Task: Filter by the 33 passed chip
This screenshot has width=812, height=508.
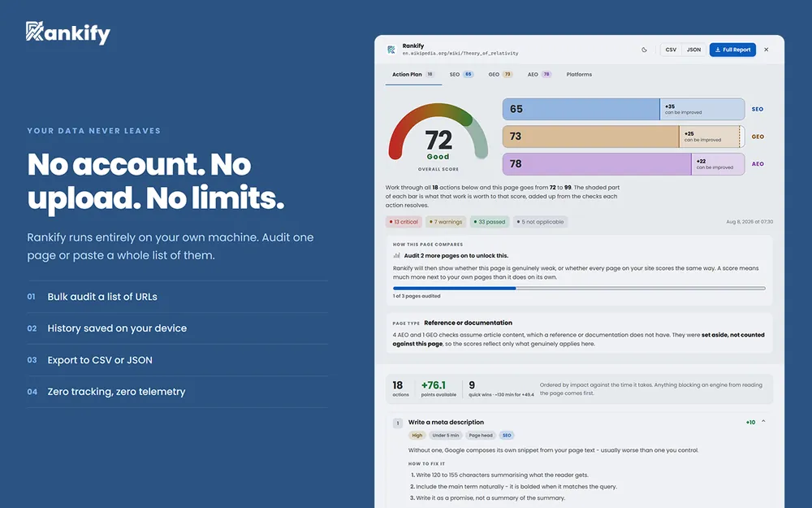Action: pos(490,222)
